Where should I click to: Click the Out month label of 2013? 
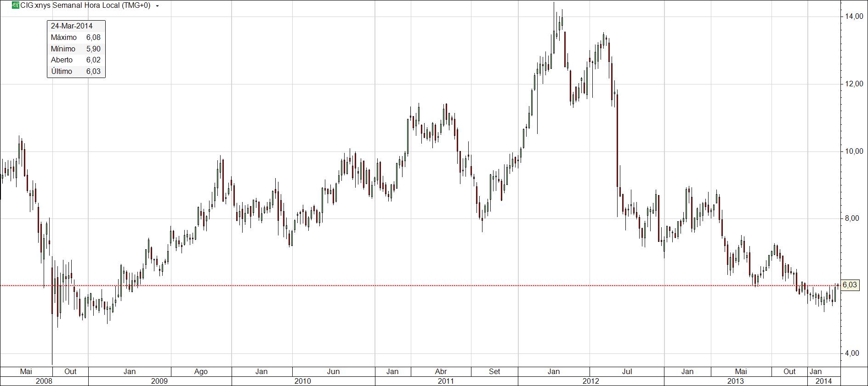(789, 371)
